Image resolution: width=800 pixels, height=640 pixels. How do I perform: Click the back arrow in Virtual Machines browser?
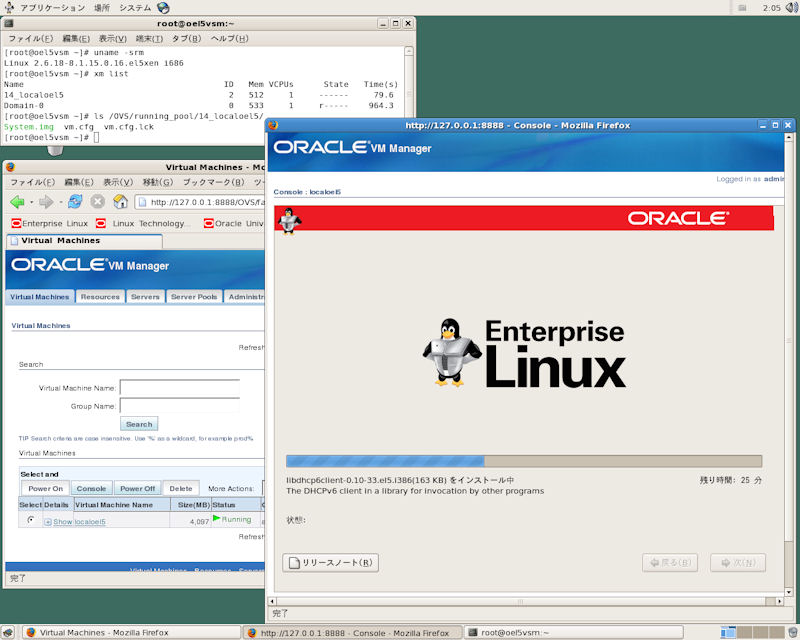tap(17, 202)
